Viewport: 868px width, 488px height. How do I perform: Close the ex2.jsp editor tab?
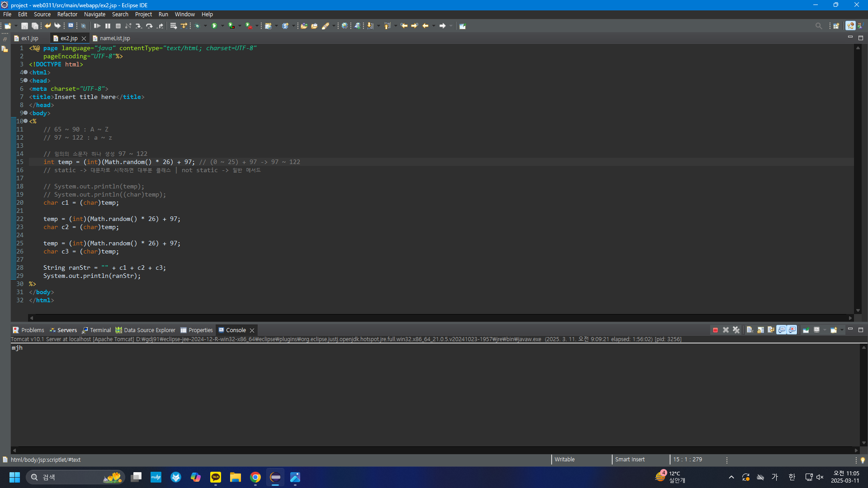(x=84, y=39)
